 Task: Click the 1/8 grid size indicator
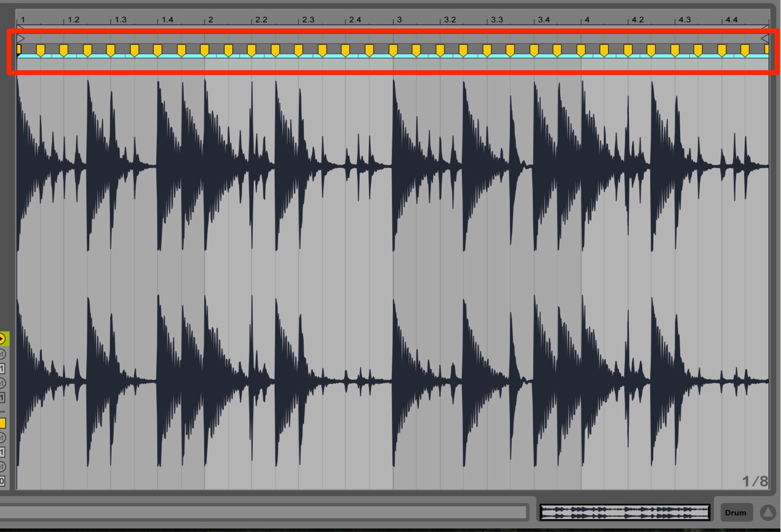pos(755,481)
